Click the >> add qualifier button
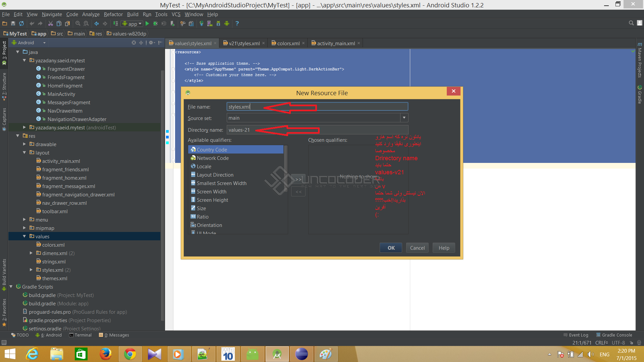 coord(298,179)
